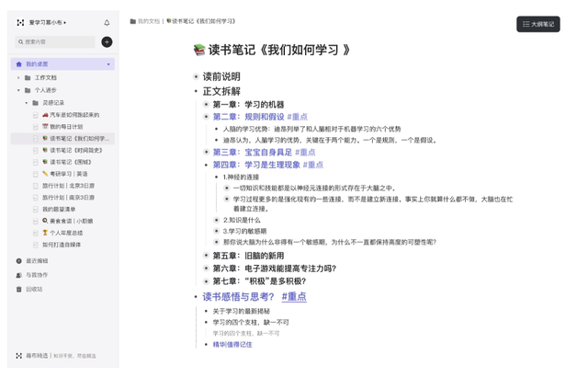
Task: Expand the 3.学习的敏感期 bullet
Action: click(x=217, y=231)
